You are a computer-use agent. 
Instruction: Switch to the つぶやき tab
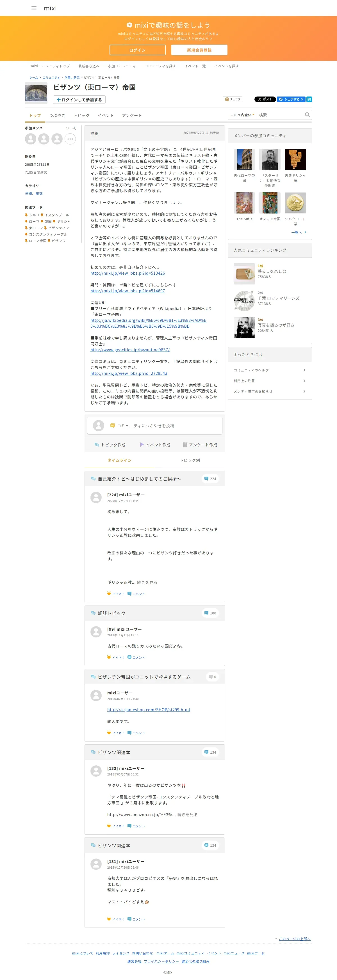pos(57,116)
